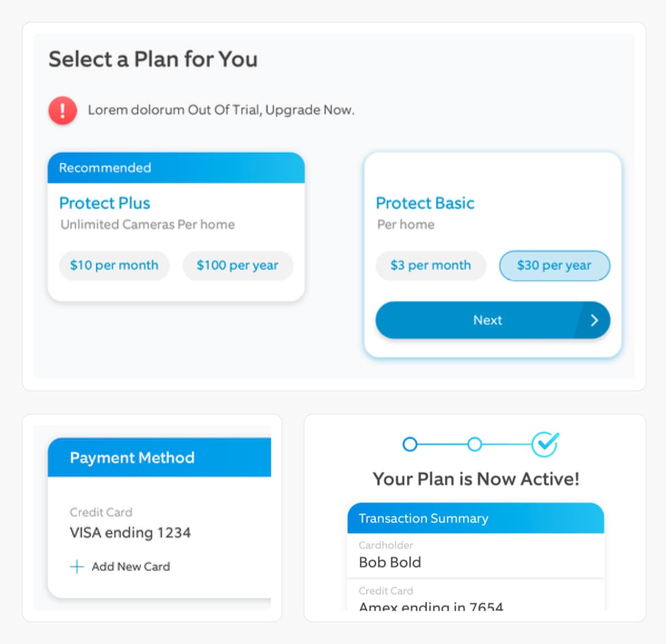The image size is (666, 644).
Task: Click the checkmark completed step icon
Action: pyautogui.click(x=545, y=444)
